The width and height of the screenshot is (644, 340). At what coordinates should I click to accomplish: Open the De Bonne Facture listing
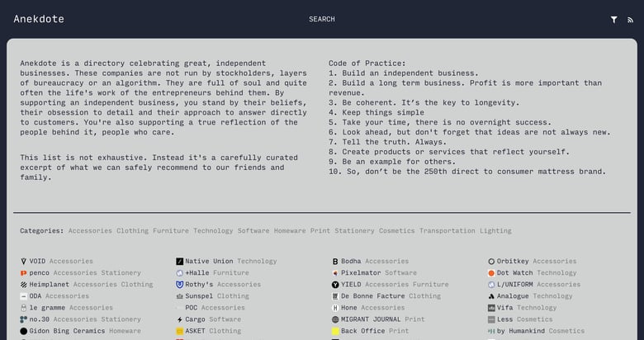coord(372,296)
